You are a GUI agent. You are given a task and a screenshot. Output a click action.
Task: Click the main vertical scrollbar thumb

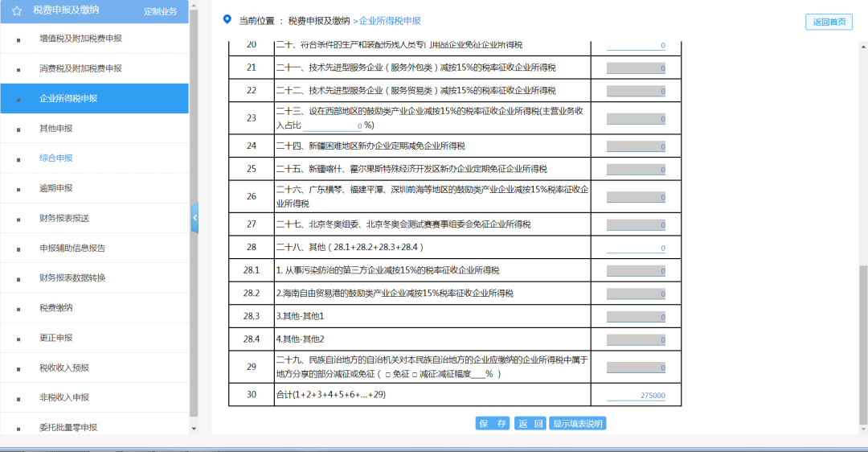(863, 344)
